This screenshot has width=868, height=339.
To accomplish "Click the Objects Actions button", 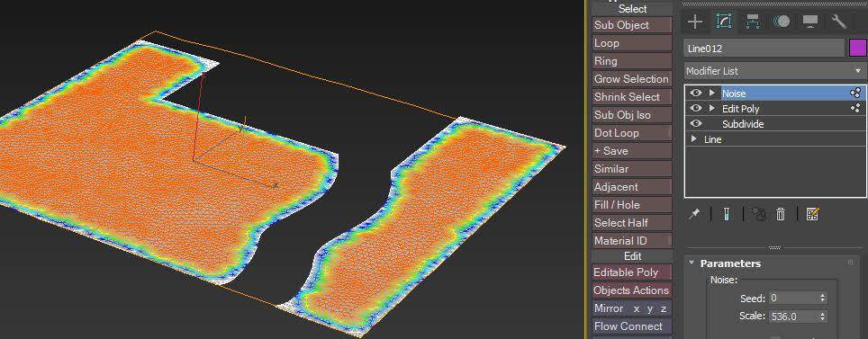I will point(632,290).
